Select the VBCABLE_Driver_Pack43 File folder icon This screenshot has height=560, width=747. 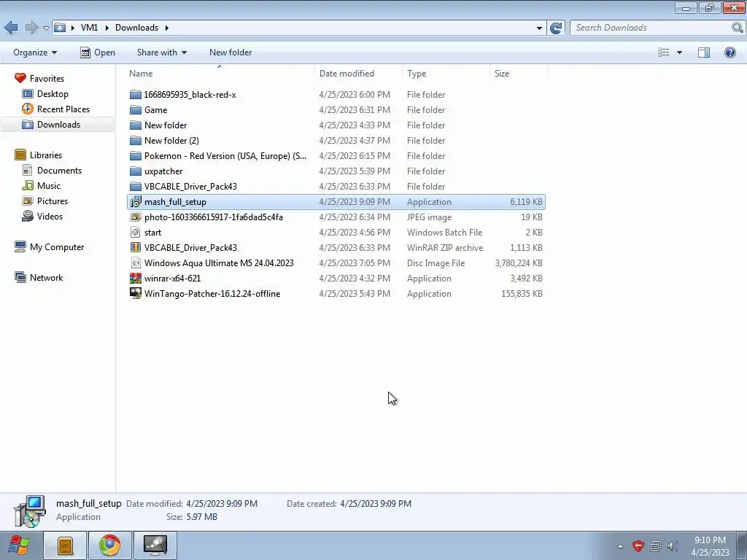(136, 186)
